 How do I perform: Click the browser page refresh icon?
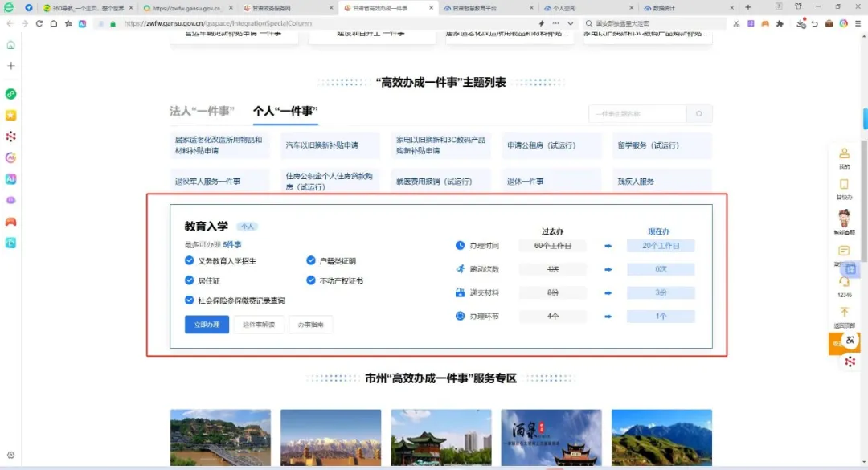(40, 24)
